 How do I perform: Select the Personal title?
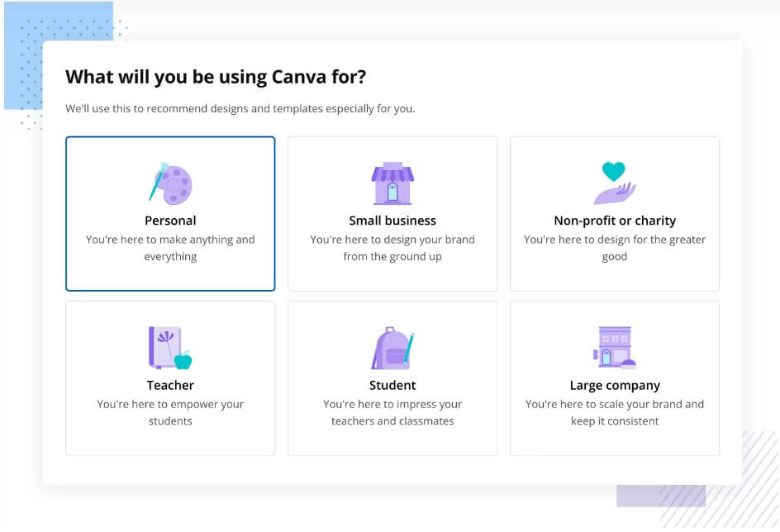point(170,221)
